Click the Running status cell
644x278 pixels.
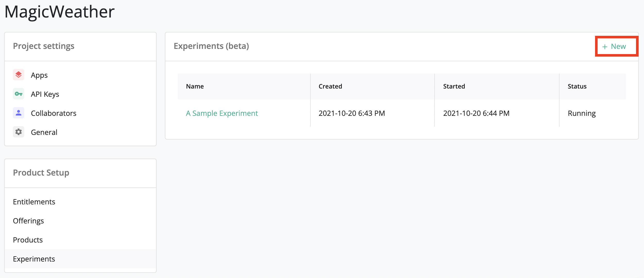pyautogui.click(x=582, y=113)
